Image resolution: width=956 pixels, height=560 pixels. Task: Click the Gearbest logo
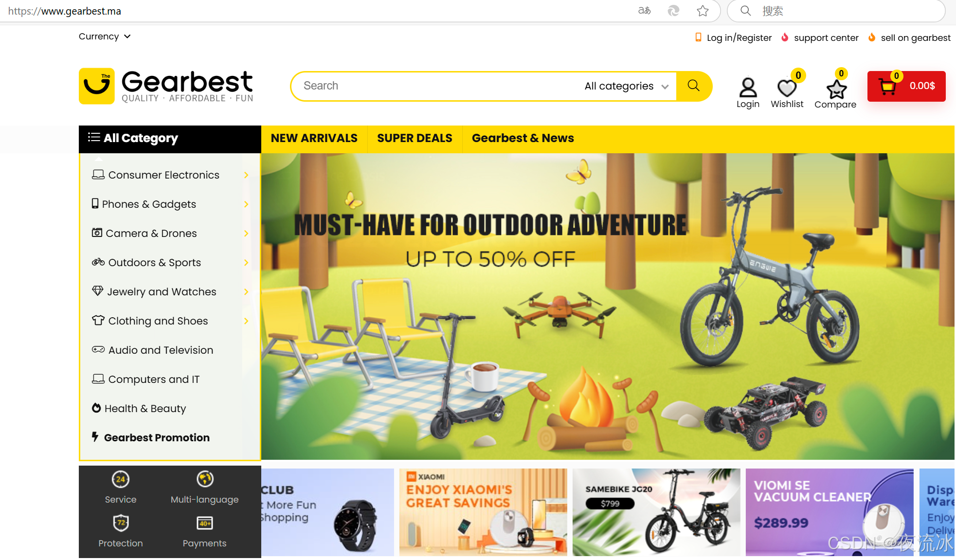pyautogui.click(x=166, y=86)
